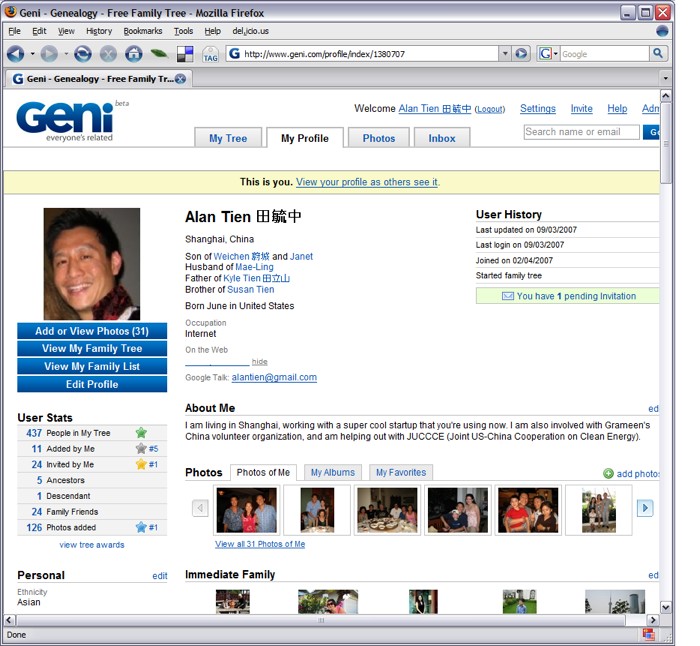
Task: Close the Geni browser tab
Action: [x=180, y=79]
